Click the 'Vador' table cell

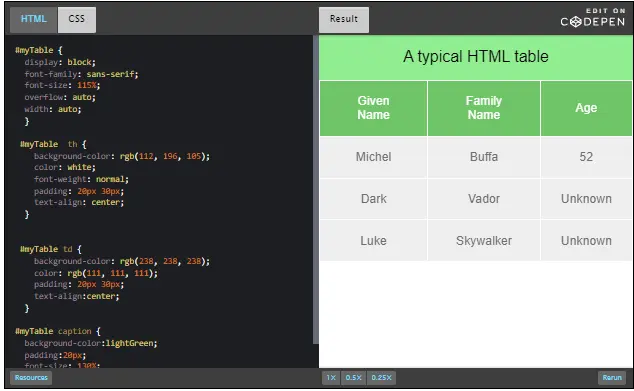coord(484,199)
